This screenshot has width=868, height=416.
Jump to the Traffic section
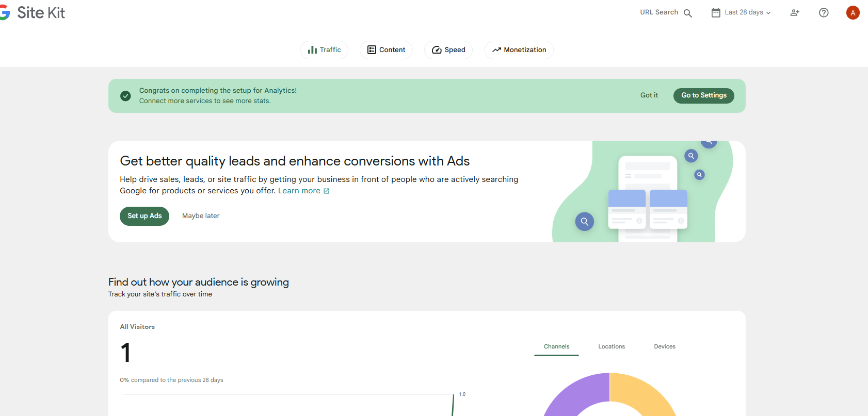tap(324, 50)
